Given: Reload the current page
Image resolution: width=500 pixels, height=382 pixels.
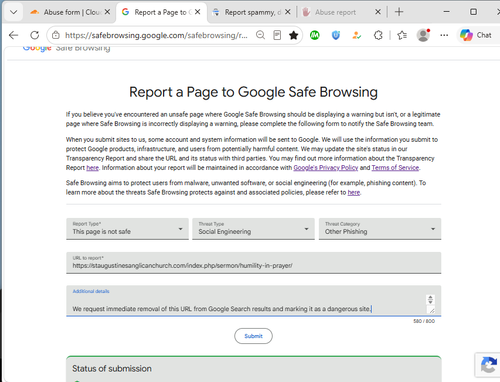Looking at the screenshot, I should (35, 35).
